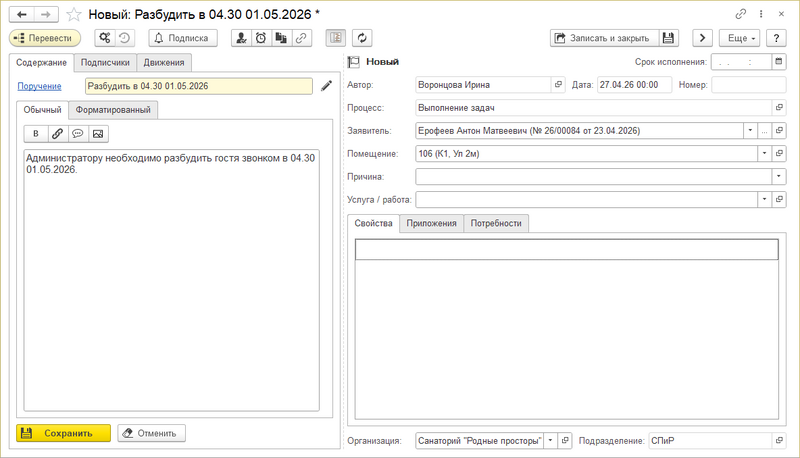The height and width of the screenshot is (458, 800).
Task: Click the subject field Разбудить в 04.30
Action: pos(199,86)
